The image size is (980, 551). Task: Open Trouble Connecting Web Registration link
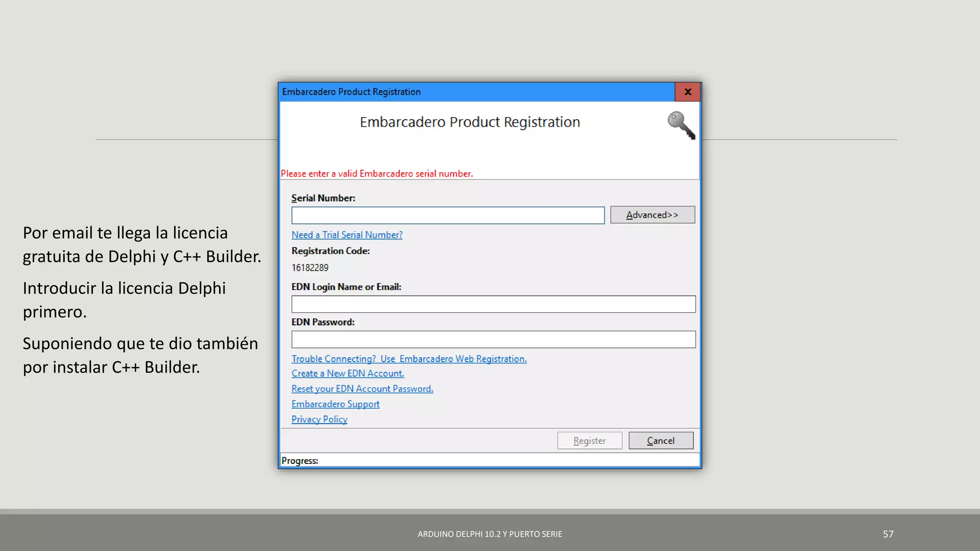409,359
